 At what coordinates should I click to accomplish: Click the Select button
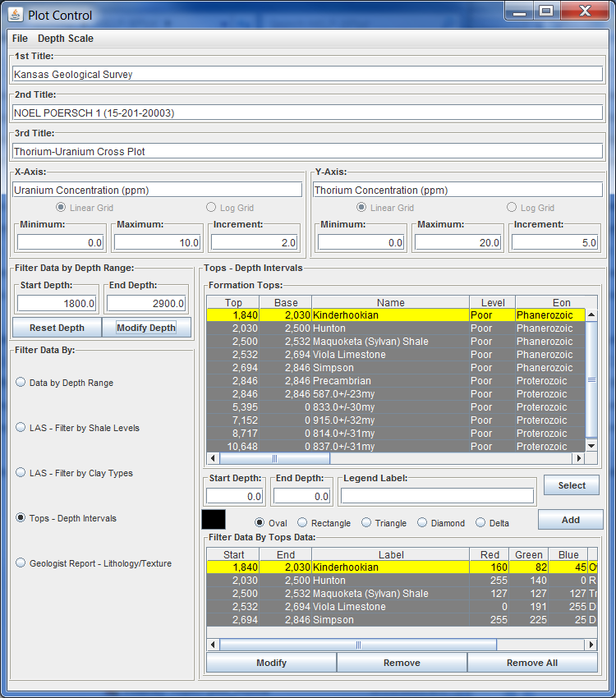[x=572, y=485]
